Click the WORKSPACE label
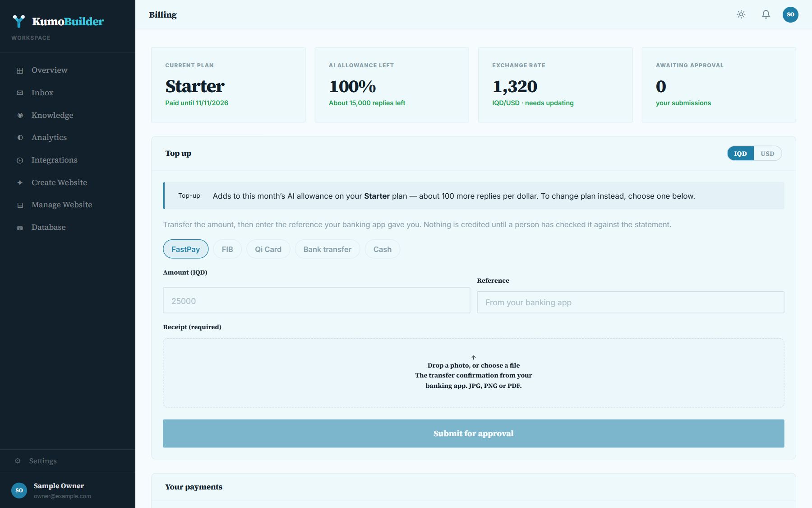The height and width of the screenshot is (508, 812). pos(31,38)
